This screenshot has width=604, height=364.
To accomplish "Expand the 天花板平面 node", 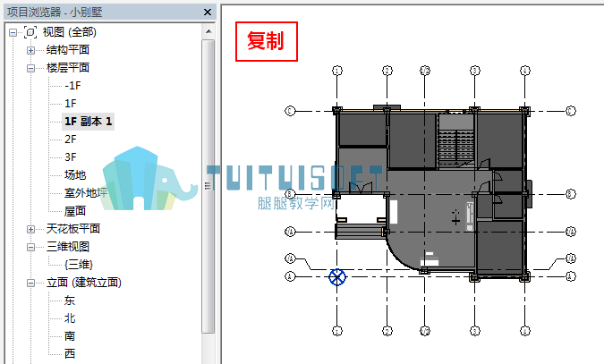I will [30, 230].
